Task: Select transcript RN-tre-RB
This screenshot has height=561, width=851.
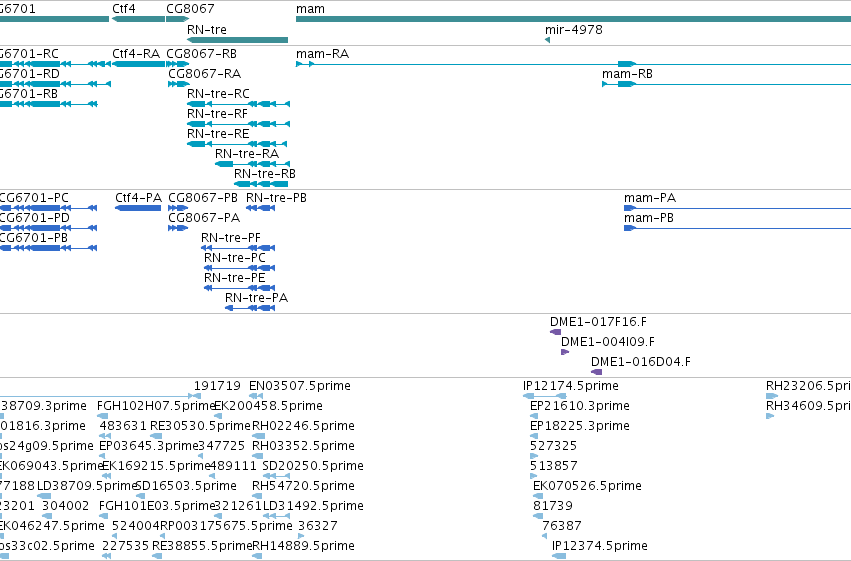Action: coord(265,174)
